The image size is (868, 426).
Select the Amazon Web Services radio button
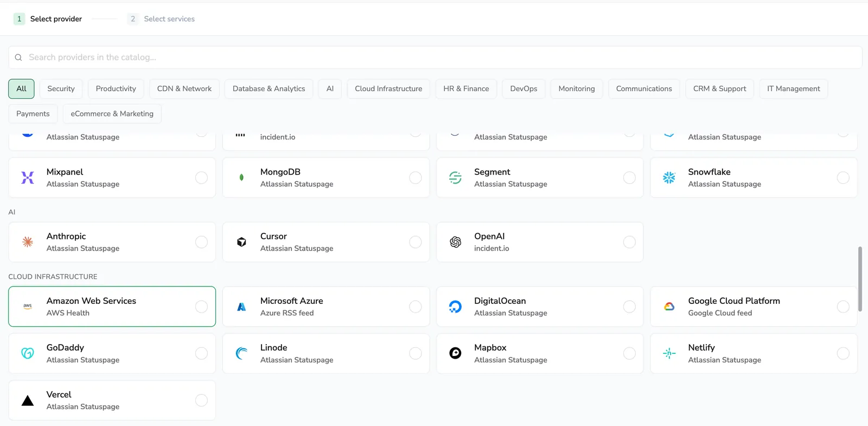tap(201, 307)
